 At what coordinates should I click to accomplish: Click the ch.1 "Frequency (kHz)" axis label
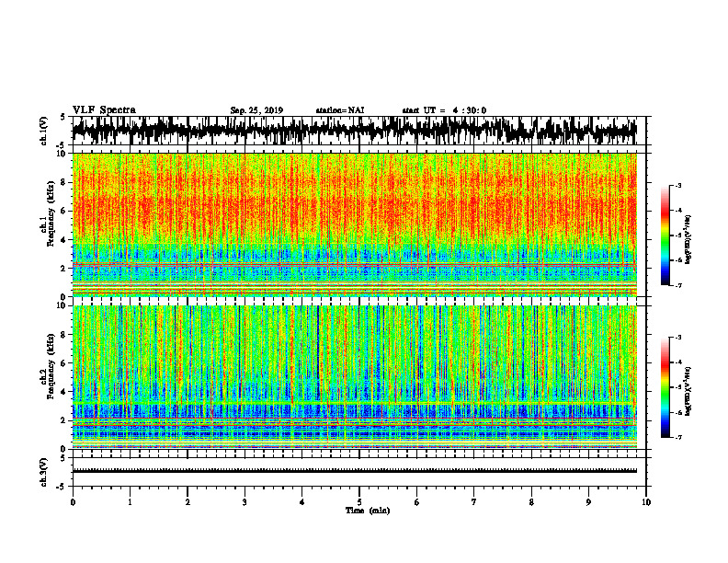pos(51,213)
